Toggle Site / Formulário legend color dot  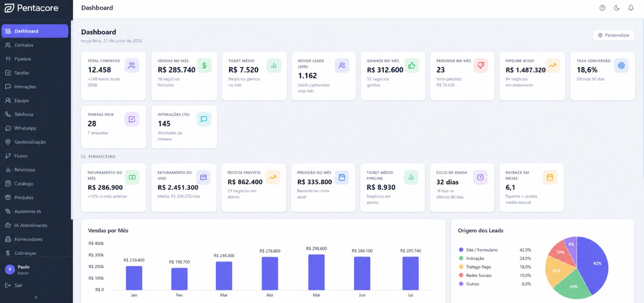[461, 250]
